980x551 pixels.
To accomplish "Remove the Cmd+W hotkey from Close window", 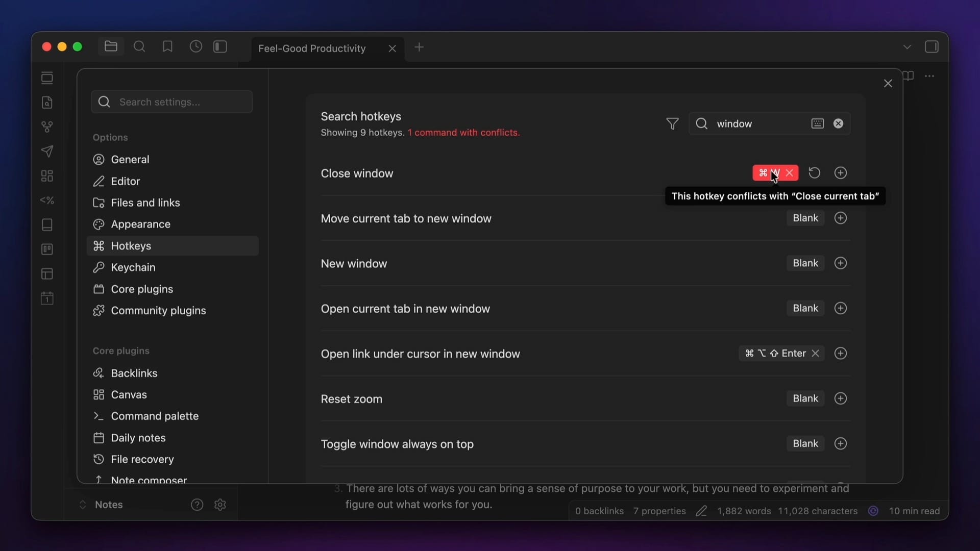I will tap(790, 173).
